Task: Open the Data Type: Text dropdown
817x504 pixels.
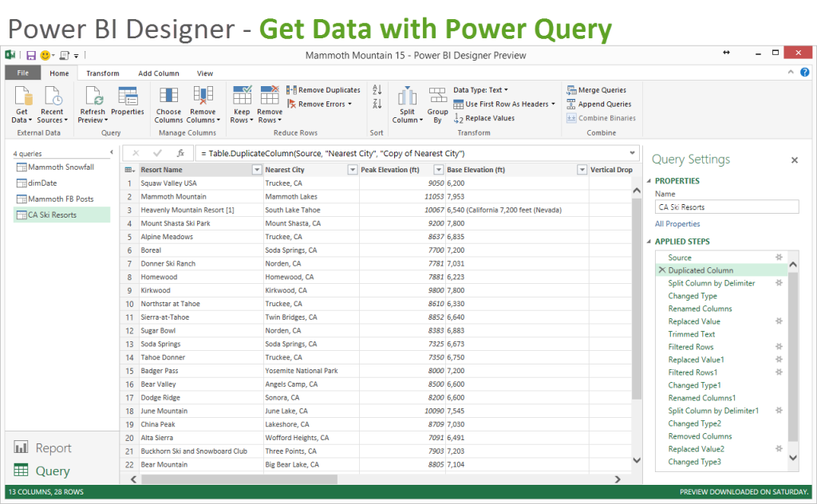Action: (479, 89)
